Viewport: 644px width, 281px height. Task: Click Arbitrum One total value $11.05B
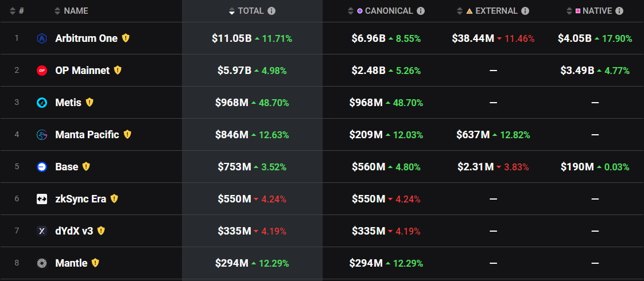(231, 38)
